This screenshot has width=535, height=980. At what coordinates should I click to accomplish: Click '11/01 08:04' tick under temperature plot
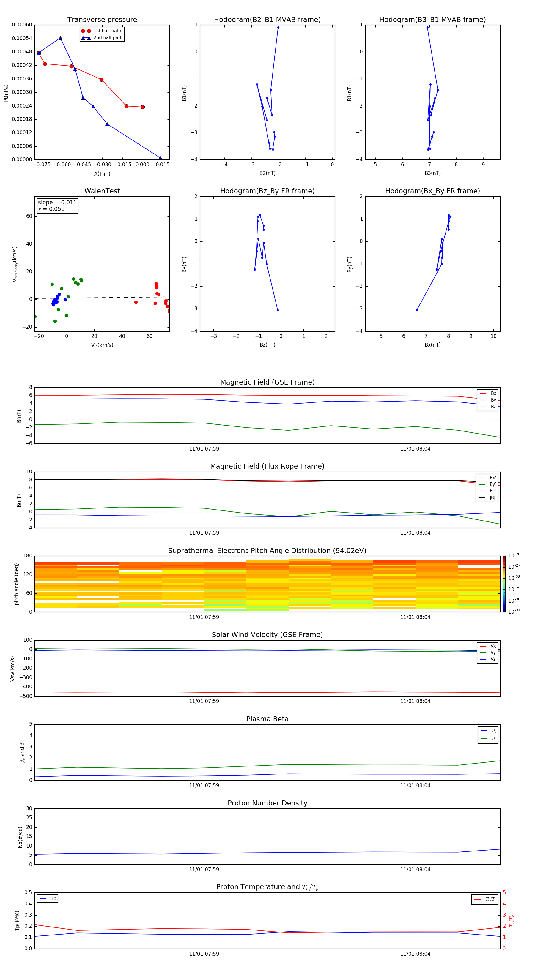(415, 954)
